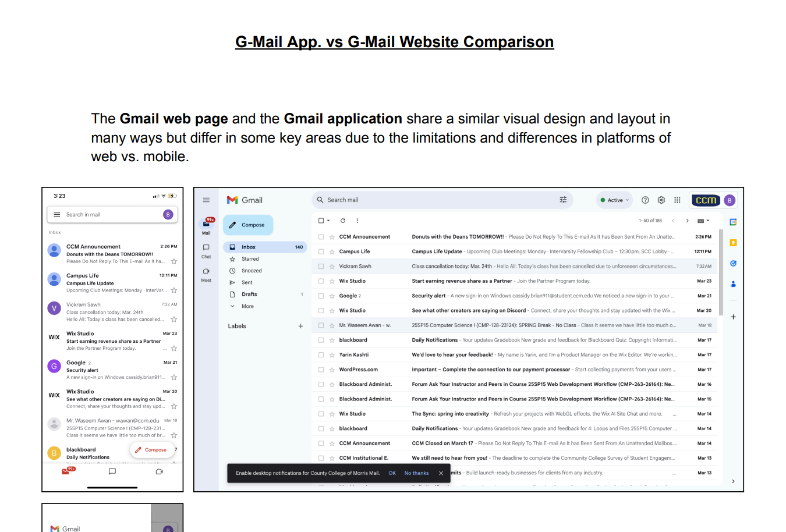Open the Chat tab icon in the mobile app
Screen dimensions: 786x532
(112, 471)
